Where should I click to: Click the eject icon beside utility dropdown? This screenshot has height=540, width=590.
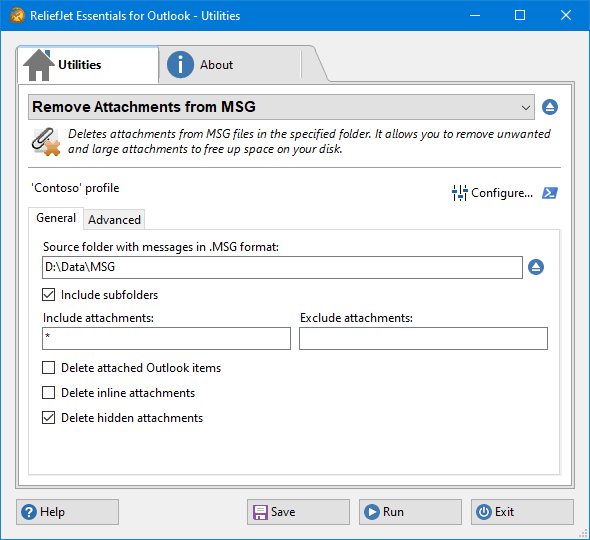click(x=550, y=107)
